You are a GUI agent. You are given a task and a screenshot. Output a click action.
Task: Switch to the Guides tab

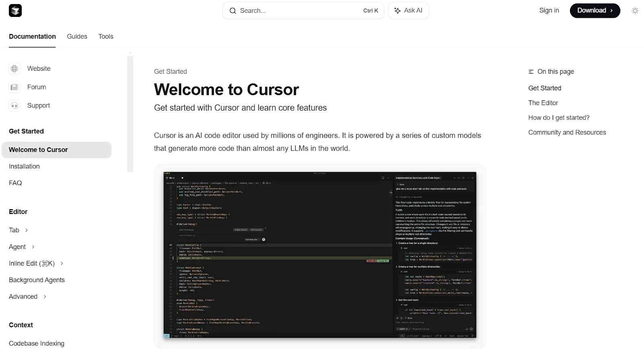[x=77, y=36]
